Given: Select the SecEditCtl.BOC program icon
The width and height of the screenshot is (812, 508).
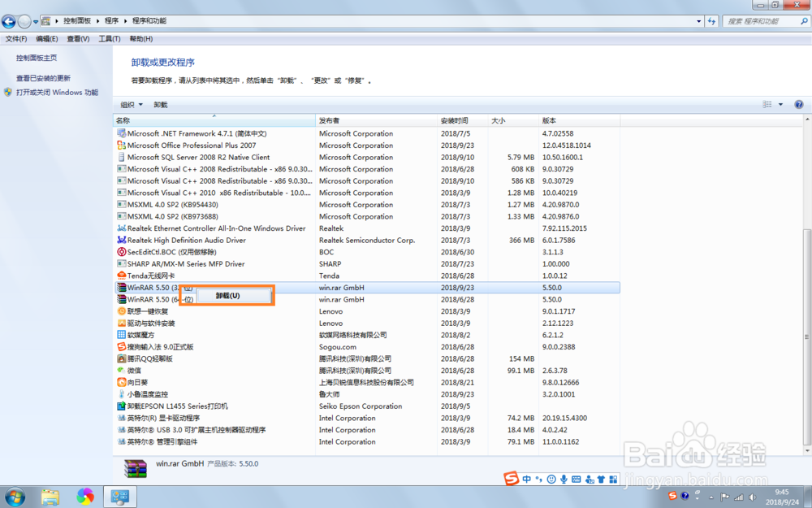Looking at the screenshot, I should point(121,252).
